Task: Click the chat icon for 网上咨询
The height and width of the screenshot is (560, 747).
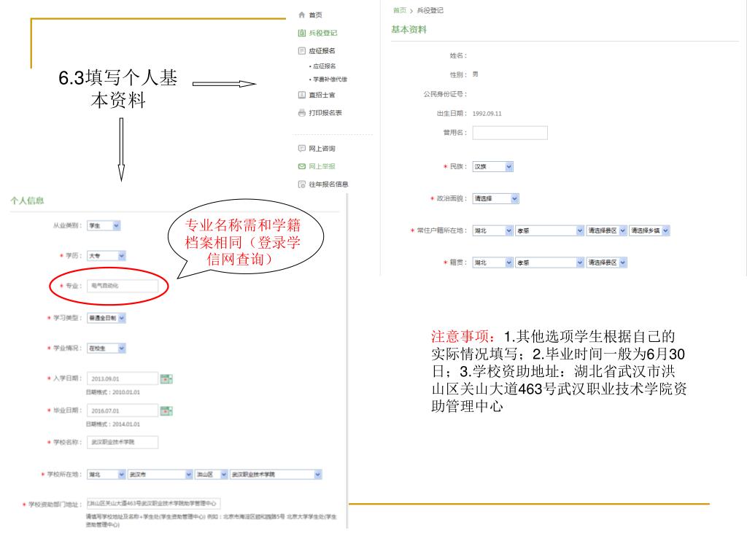Action: (x=301, y=149)
